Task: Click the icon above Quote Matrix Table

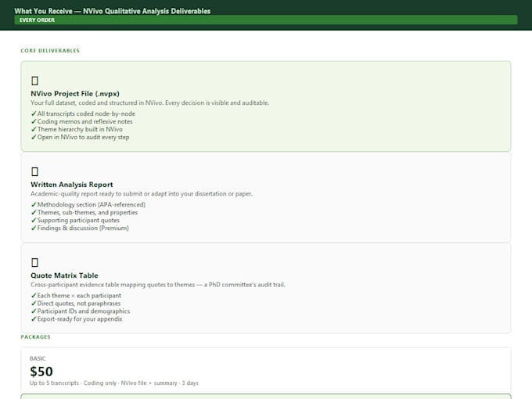Action: (x=34, y=263)
